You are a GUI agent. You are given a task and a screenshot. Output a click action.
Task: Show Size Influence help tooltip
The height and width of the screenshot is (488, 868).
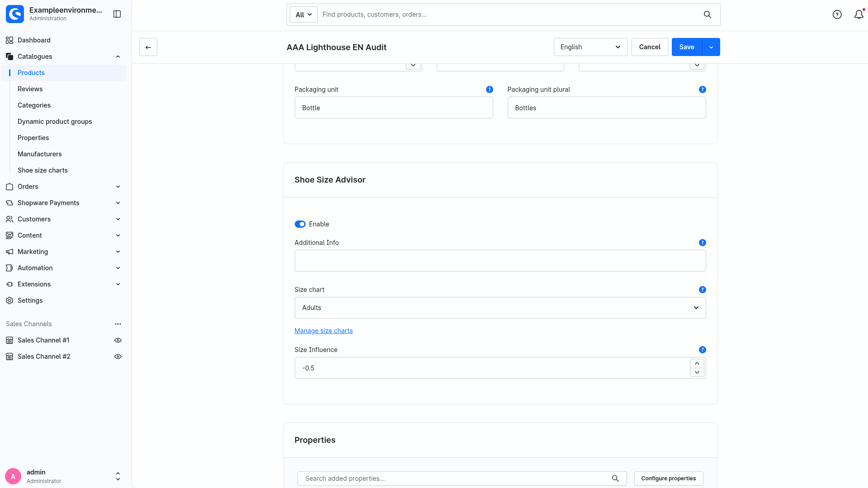pyautogui.click(x=702, y=350)
